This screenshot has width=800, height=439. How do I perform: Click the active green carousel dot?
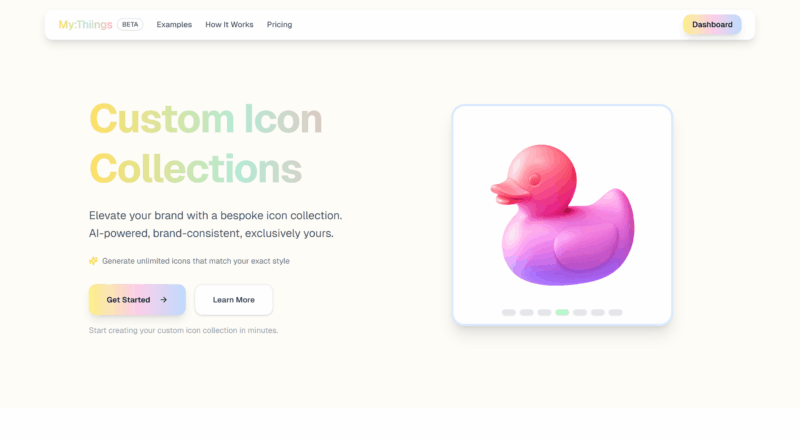pos(562,312)
